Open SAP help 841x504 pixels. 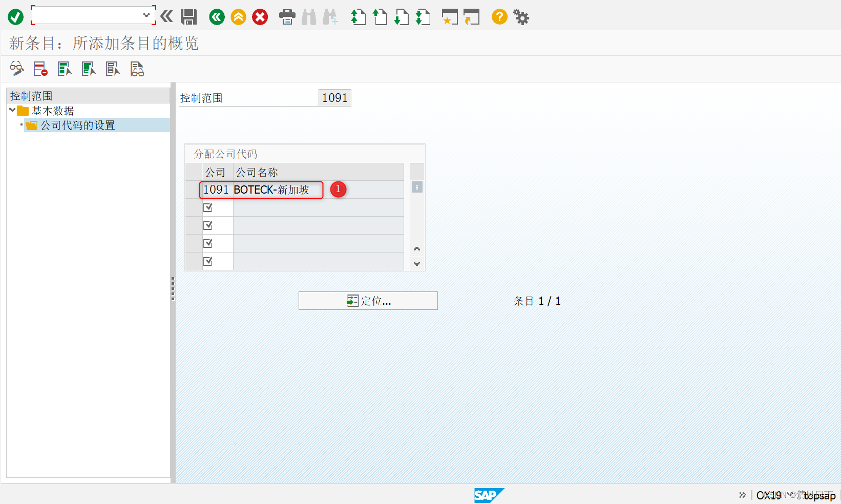499,17
